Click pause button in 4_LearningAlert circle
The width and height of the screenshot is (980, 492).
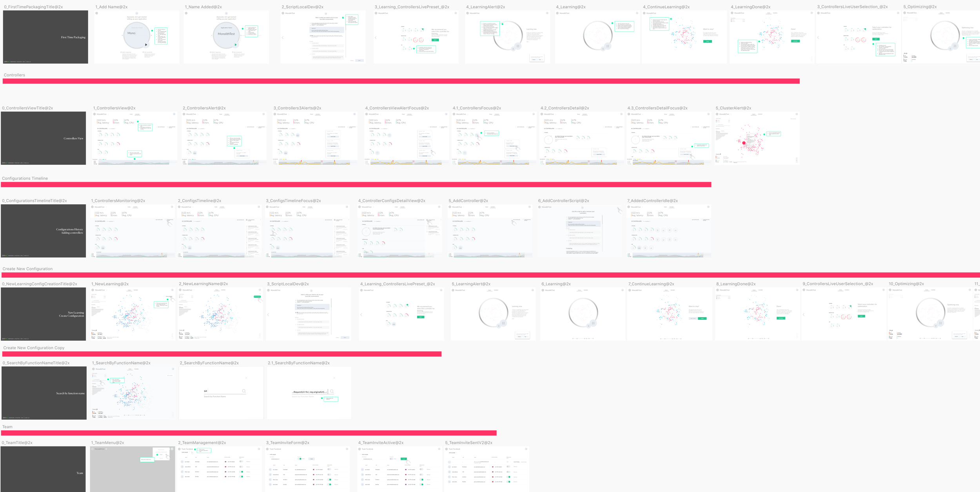(518, 46)
